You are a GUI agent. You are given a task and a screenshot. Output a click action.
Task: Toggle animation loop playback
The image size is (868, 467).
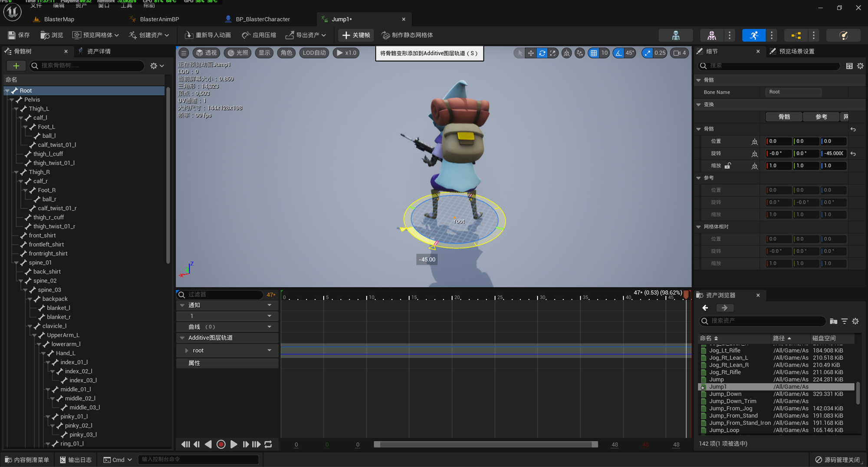click(x=268, y=444)
